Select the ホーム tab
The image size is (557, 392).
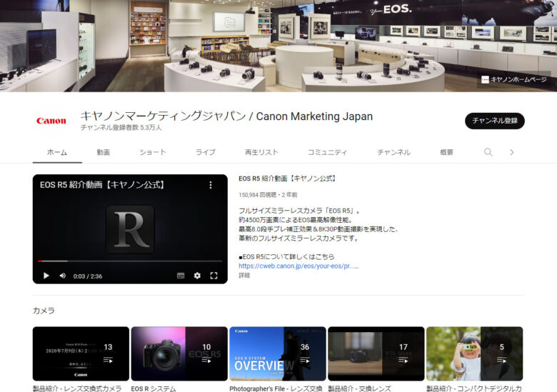pos(57,152)
